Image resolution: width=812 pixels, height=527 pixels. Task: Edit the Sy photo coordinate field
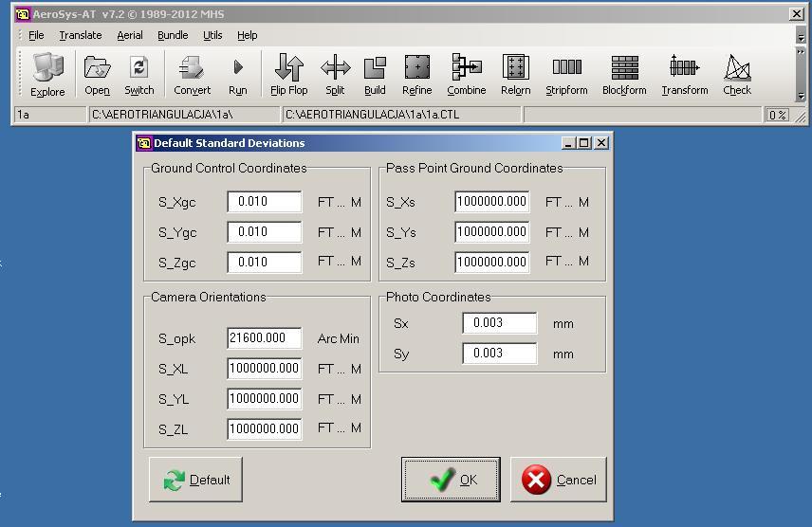pyautogui.click(x=500, y=353)
